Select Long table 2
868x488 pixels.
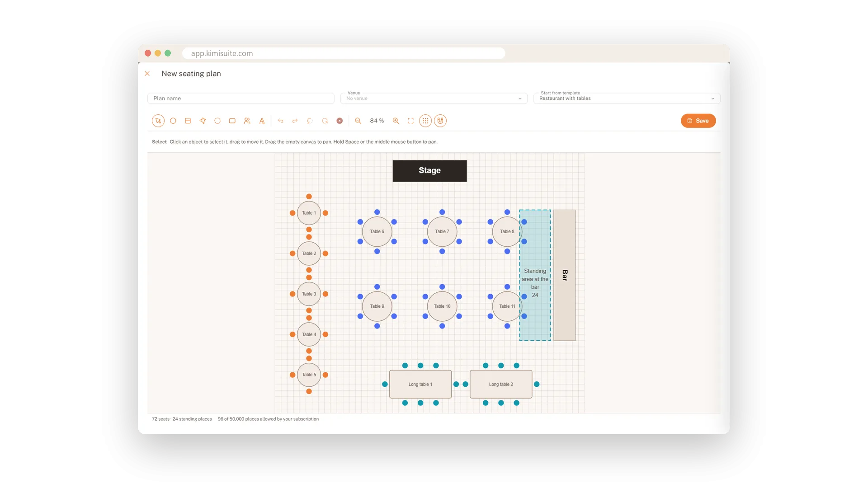pos(501,385)
